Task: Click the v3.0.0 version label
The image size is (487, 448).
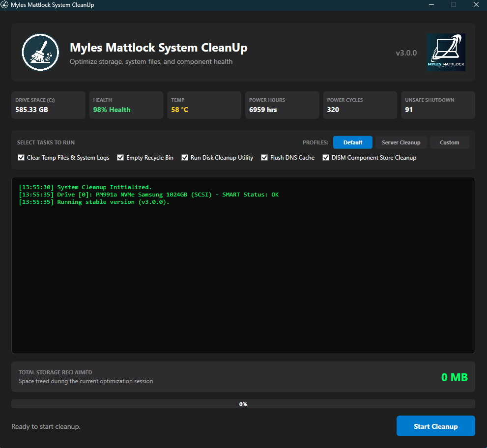Action: point(406,53)
